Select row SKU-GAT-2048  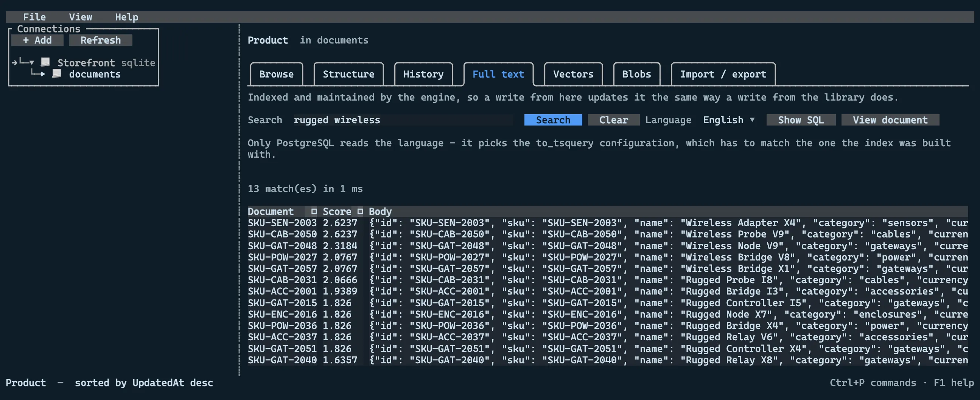[x=608, y=246]
